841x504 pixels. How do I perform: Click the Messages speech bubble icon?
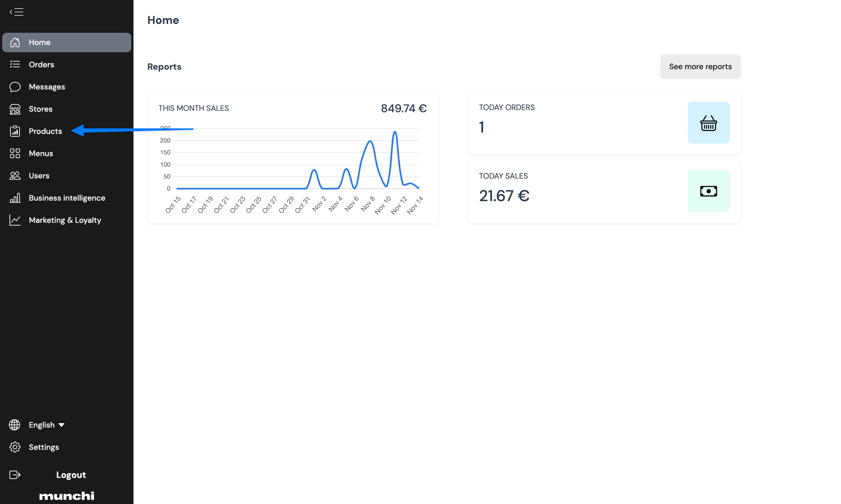point(15,87)
